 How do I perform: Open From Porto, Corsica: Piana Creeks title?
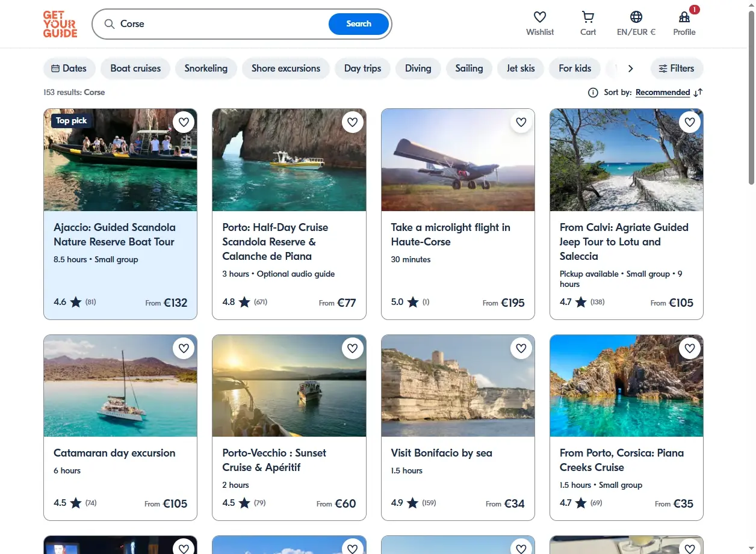point(622,460)
